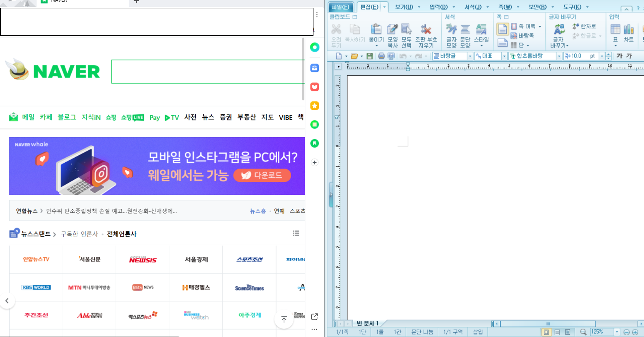Click the print preview icon
644x337 pixels.
tap(391, 56)
